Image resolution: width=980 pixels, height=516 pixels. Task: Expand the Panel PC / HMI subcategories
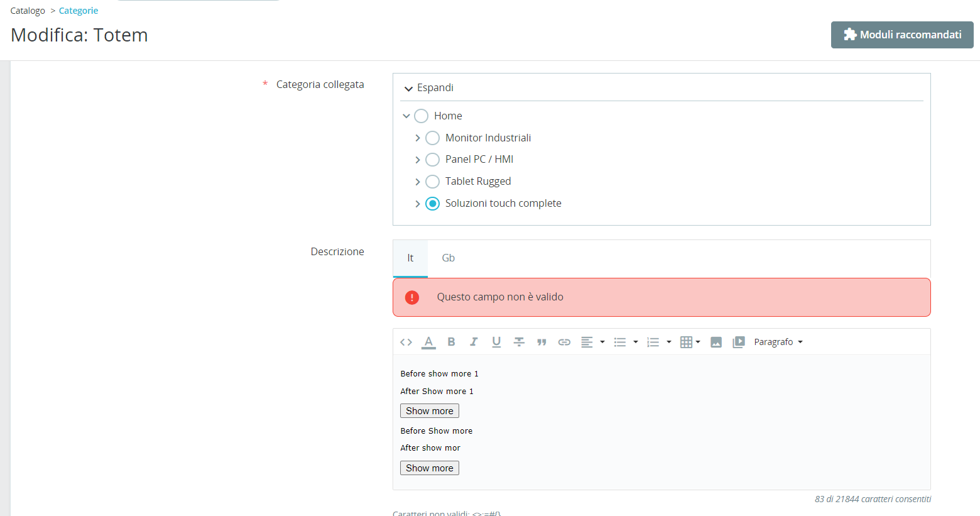pyautogui.click(x=418, y=160)
